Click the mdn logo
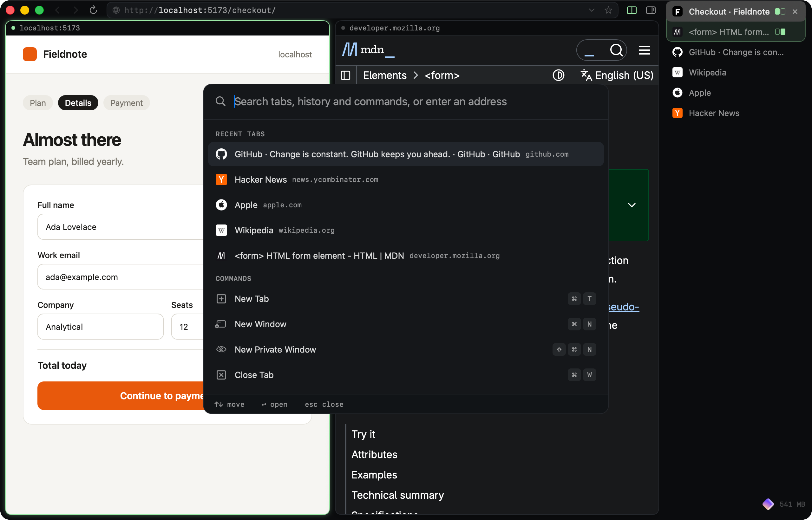This screenshot has width=812, height=520. [368, 50]
